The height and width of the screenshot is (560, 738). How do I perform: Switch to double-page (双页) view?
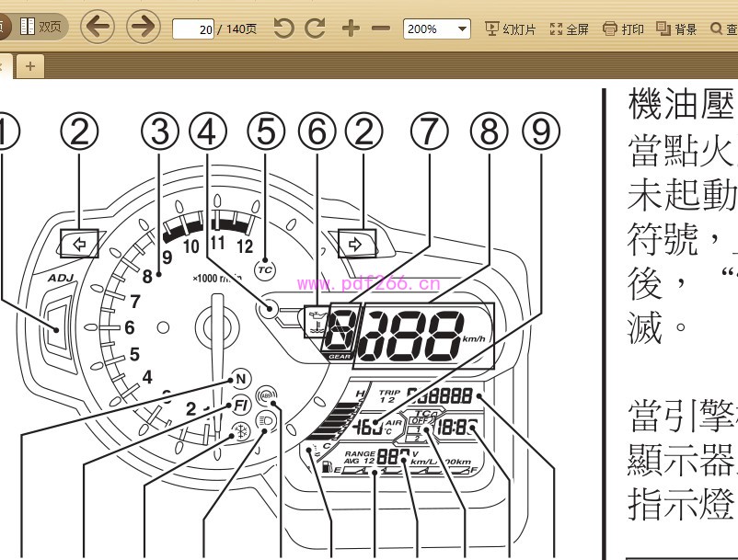[x=40, y=28]
